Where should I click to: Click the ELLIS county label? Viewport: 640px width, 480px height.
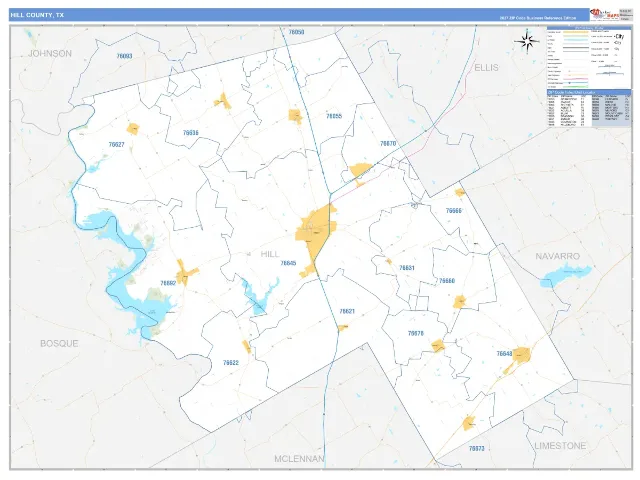486,68
